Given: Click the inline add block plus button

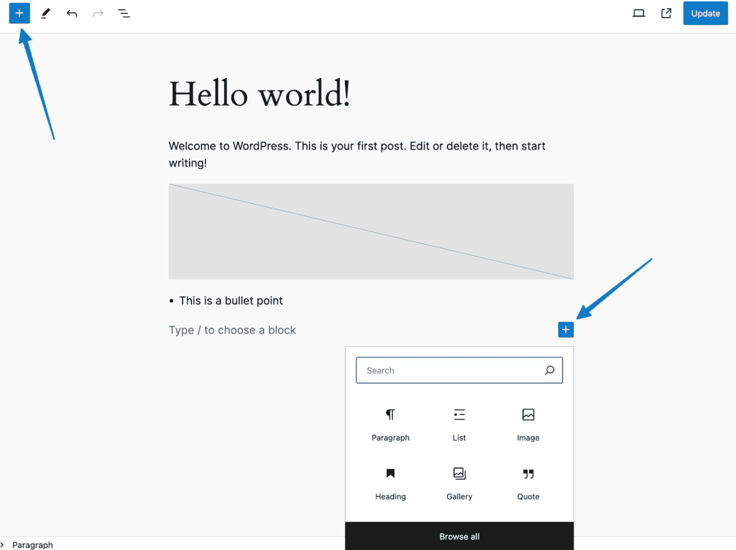Looking at the screenshot, I should point(566,329).
